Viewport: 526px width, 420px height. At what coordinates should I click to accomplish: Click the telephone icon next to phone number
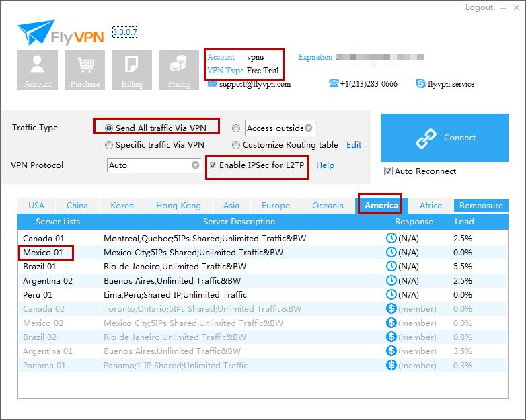(334, 83)
